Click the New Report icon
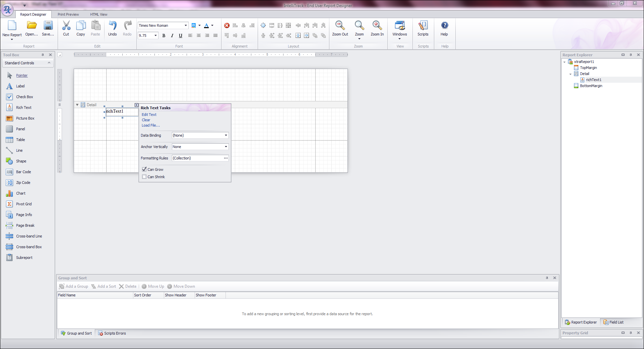The image size is (644, 349). point(12,26)
